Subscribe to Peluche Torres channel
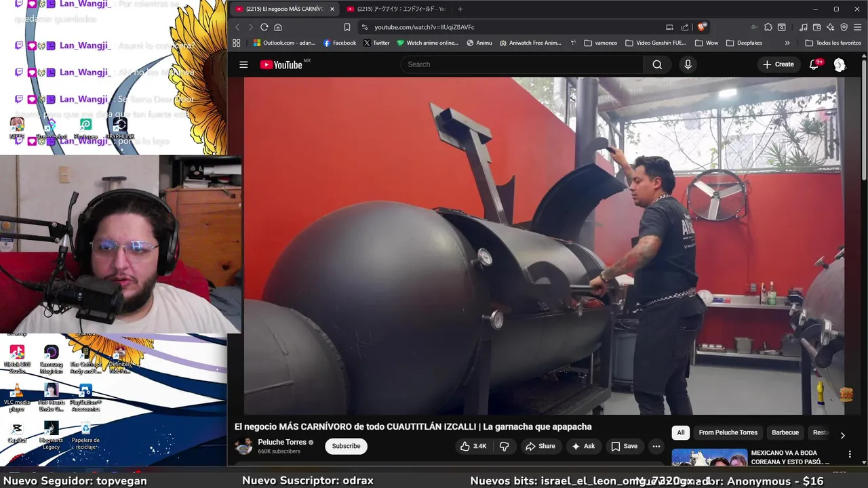Viewport: 868px width, 488px height. point(346,446)
